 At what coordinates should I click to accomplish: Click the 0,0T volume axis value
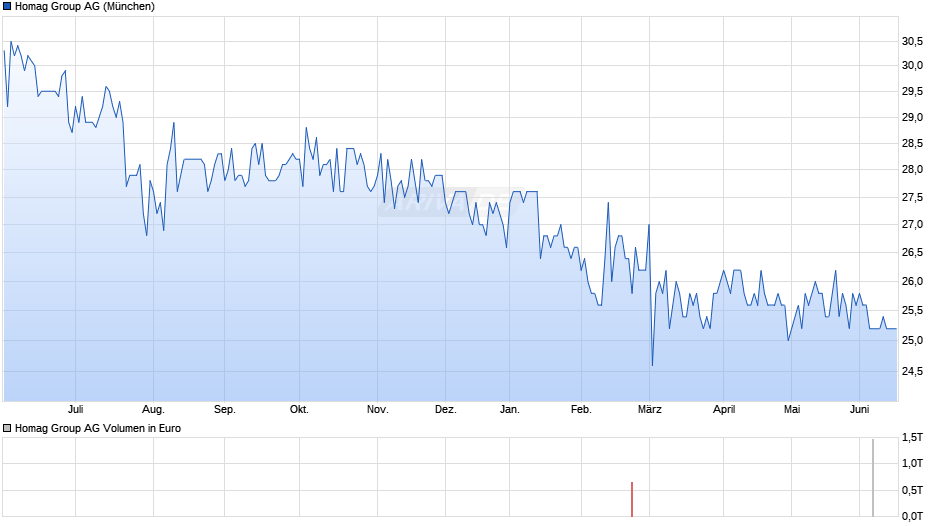point(912,516)
